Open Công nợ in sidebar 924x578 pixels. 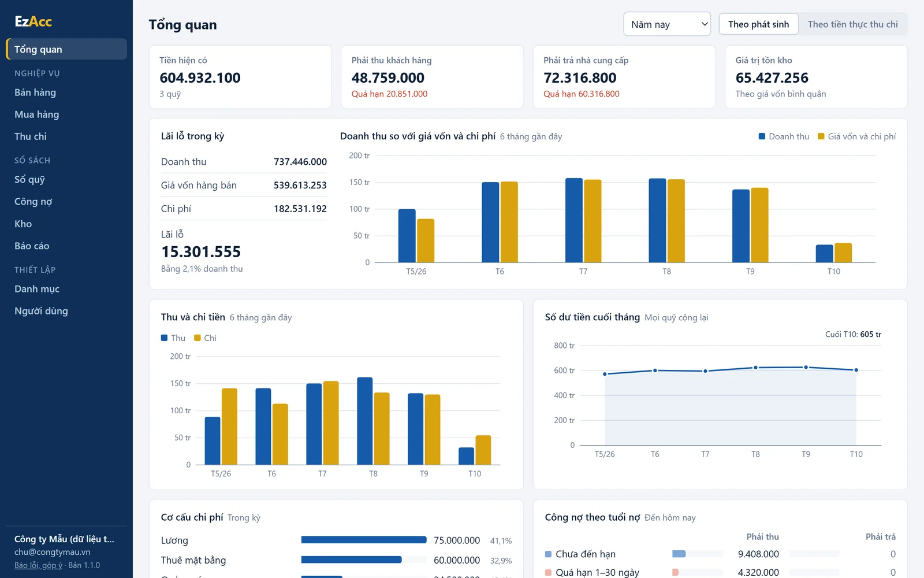point(66,202)
